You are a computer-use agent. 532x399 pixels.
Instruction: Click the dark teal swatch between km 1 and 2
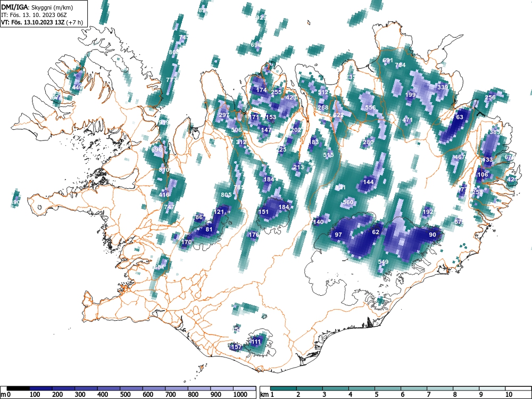pyautogui.click(x=284, y=388)
